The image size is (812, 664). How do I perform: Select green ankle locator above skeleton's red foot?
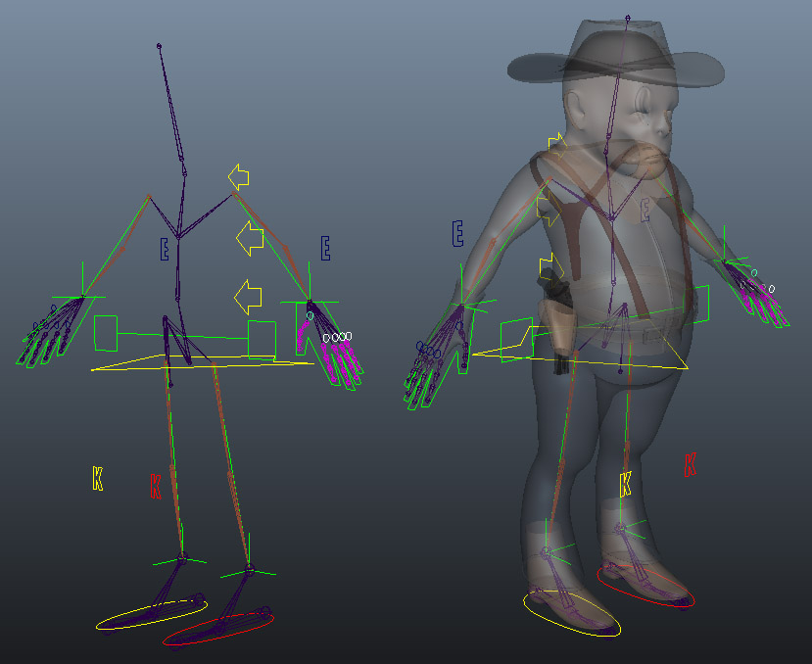(249, 571)
